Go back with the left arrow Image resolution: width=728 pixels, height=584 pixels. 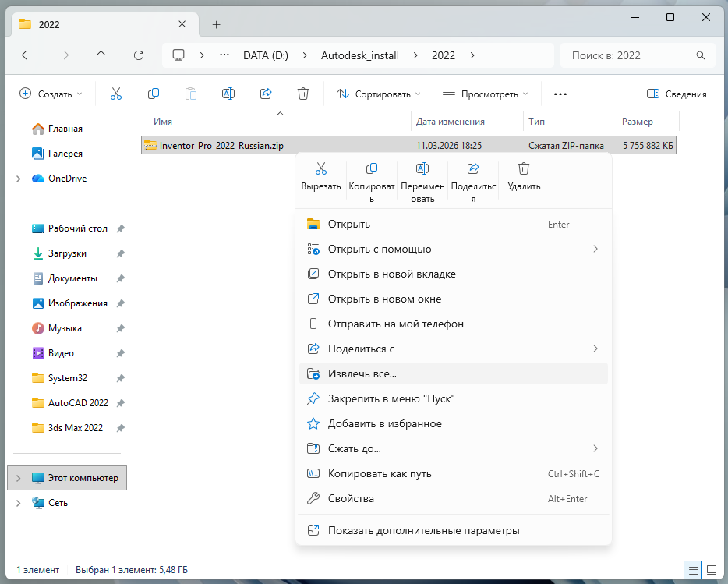pyautogui.click(x=27, y=55)
